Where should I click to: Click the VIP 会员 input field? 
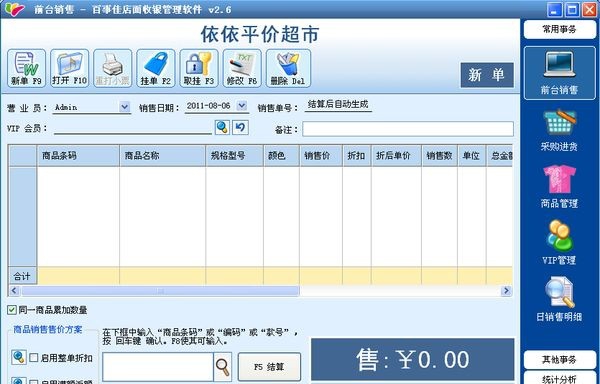pyautogui.click(x=133, y=129)
